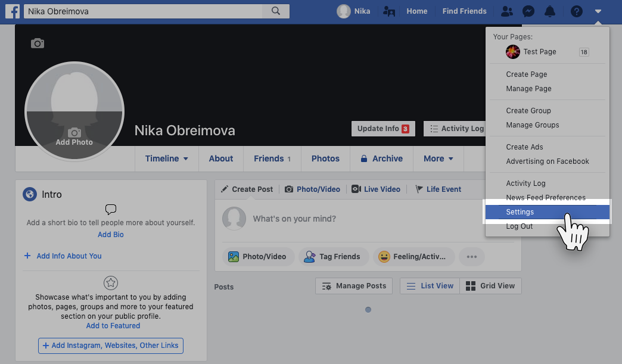Expand the More profile menu

click(x=438, y=158)
